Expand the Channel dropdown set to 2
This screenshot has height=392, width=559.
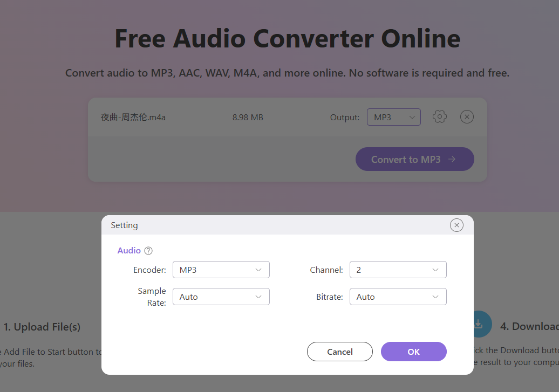pyautogui.click(x=398, y=270)
